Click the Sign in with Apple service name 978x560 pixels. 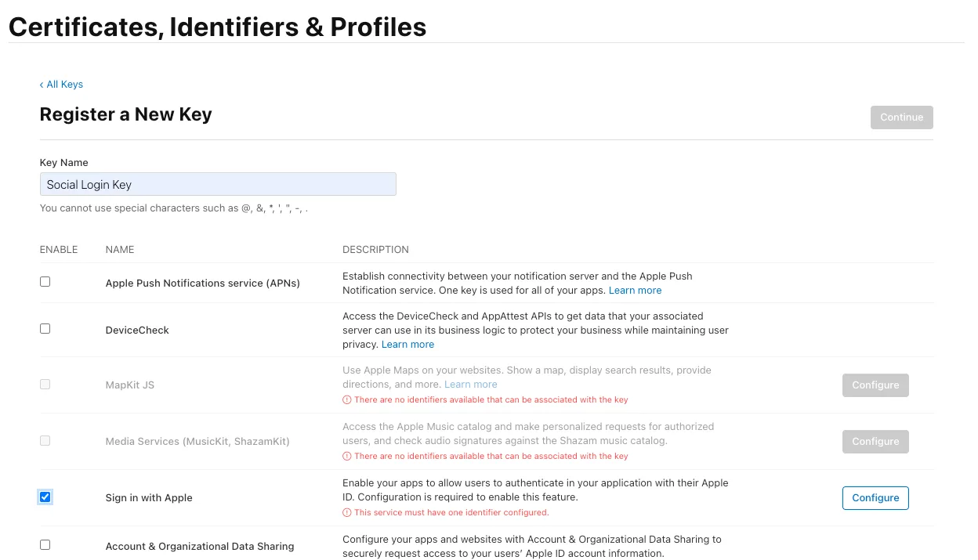pos(149,497)
